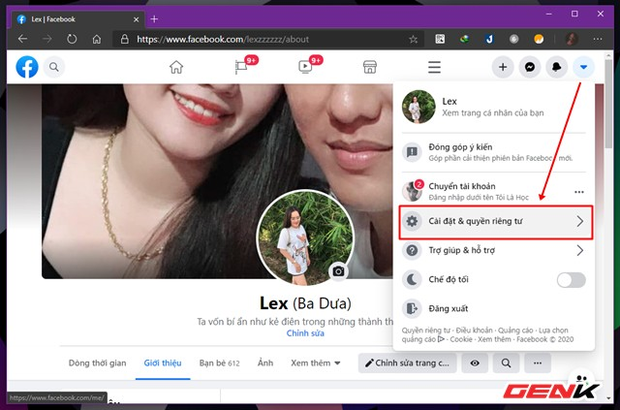Open three-dots next to Chuyển tài khoản
The height and width of the screenshot is (410, 620).
coord(579,192)
